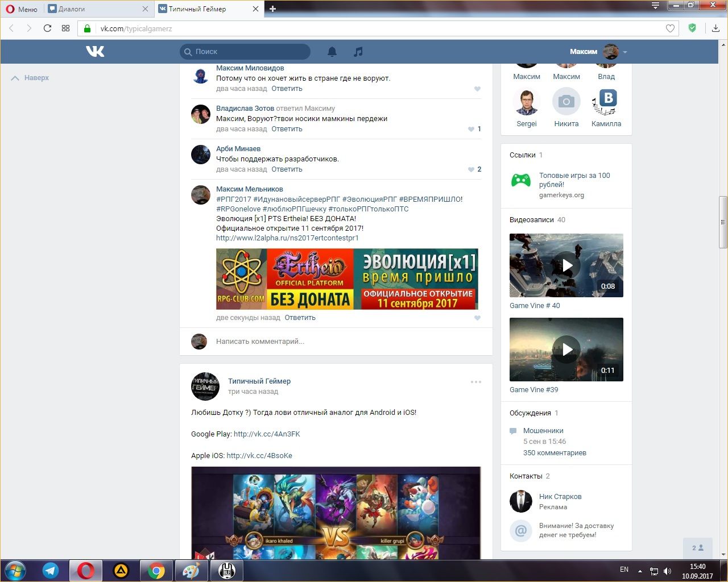Add page to bookmarks heart icon
728x582 pixels.
[x=670, y=28]
